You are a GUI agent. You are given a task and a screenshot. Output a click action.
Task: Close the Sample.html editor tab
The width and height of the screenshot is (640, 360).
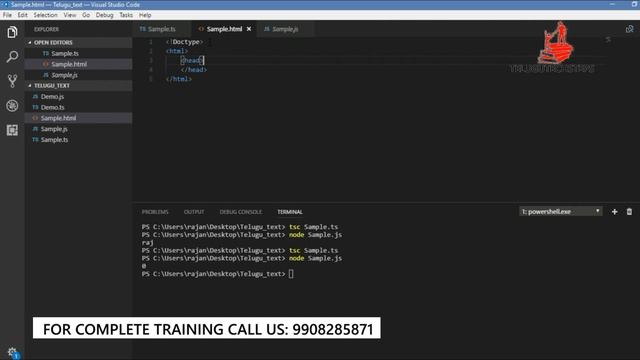pyautogui.click(x=249, y=29)
